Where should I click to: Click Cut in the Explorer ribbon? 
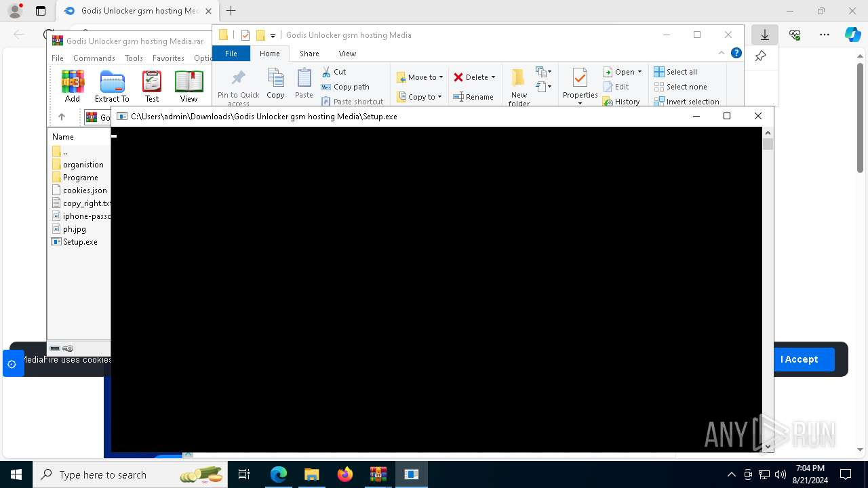point(334,71)
